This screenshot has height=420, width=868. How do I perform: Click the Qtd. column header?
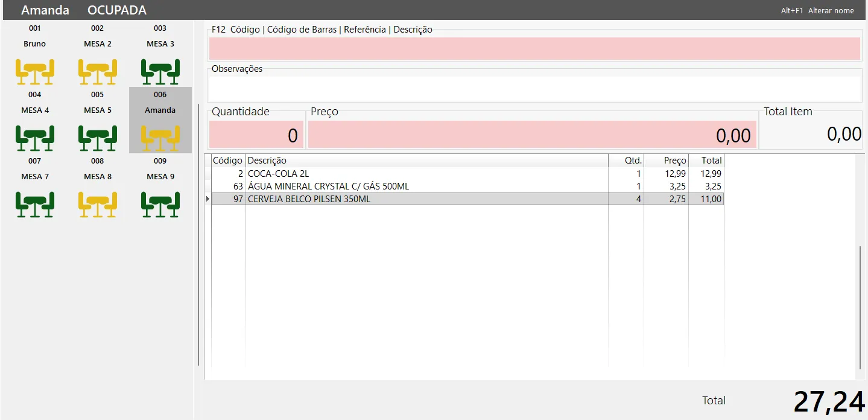pyautogui.click(x=626, y=161)
